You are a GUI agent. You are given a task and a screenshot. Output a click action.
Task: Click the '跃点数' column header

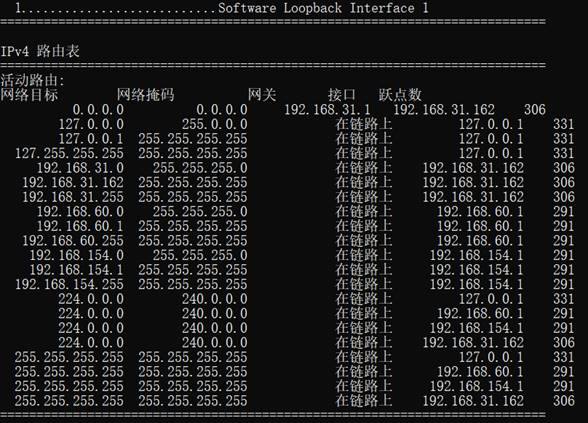click(400, 94)
